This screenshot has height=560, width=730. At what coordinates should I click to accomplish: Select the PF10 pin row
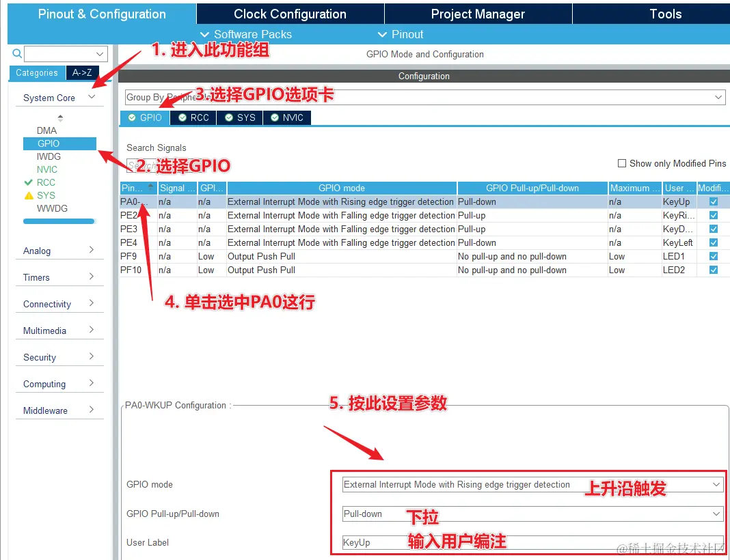[424, 270]
